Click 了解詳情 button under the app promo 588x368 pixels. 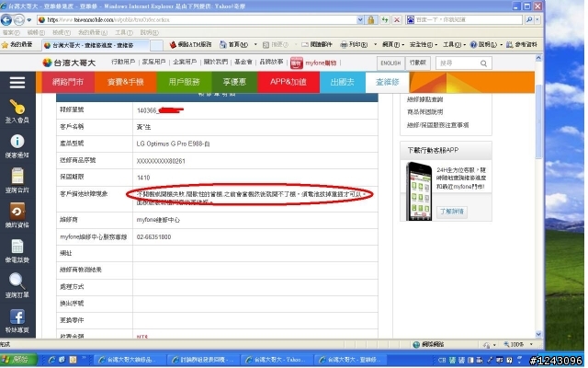tap(452, 212)
